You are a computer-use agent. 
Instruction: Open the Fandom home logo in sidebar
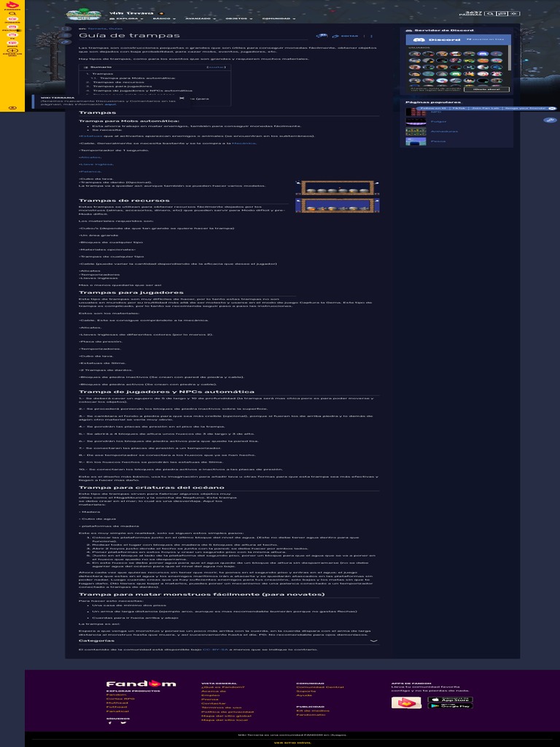pos(12,5)
